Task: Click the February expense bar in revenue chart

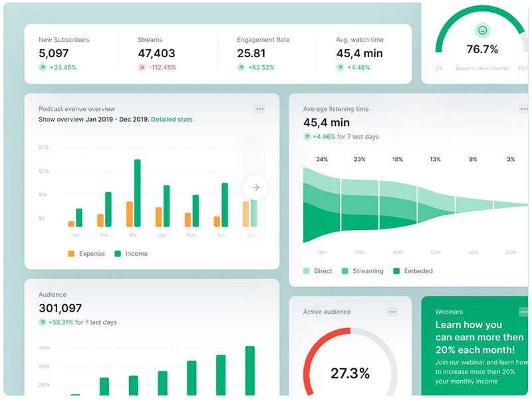Action: tap(100, 221)
